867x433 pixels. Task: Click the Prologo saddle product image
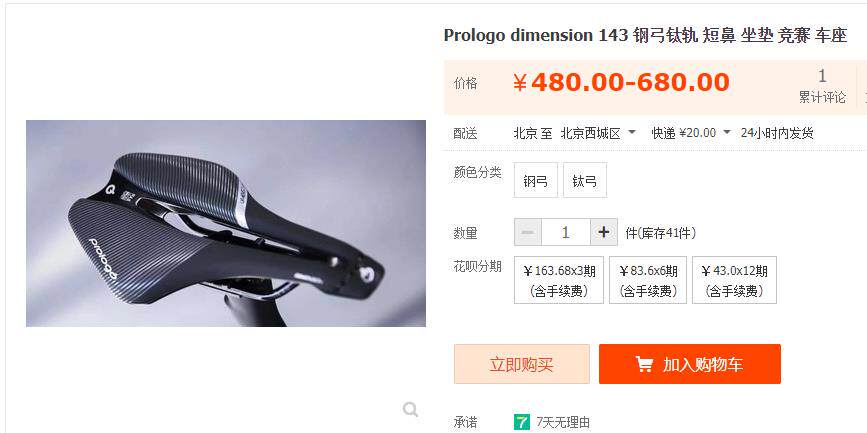(226, 223)
